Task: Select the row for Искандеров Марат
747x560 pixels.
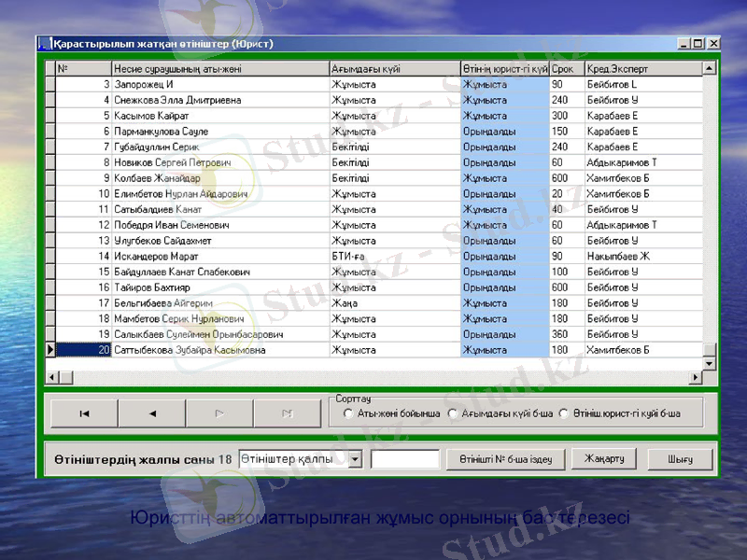Action: point(219,257)
